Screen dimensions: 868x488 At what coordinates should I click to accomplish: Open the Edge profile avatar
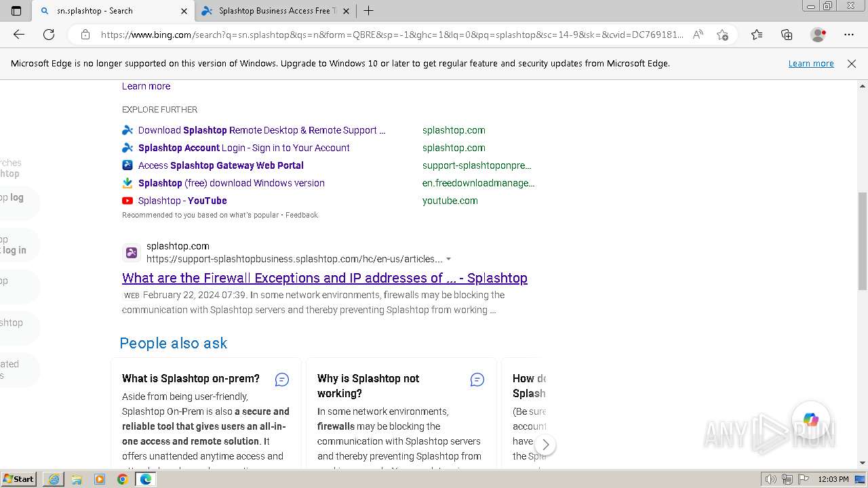[x=818, y=35]
